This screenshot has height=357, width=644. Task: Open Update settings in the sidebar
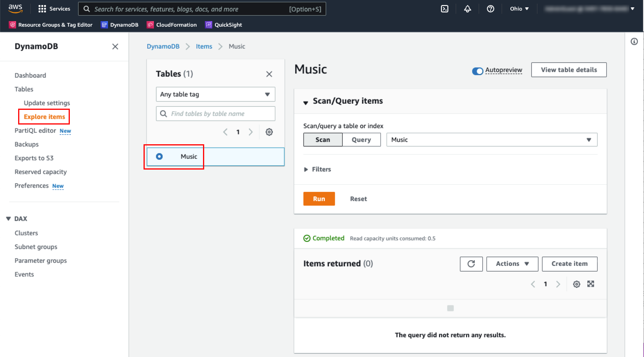pos(47,103)
